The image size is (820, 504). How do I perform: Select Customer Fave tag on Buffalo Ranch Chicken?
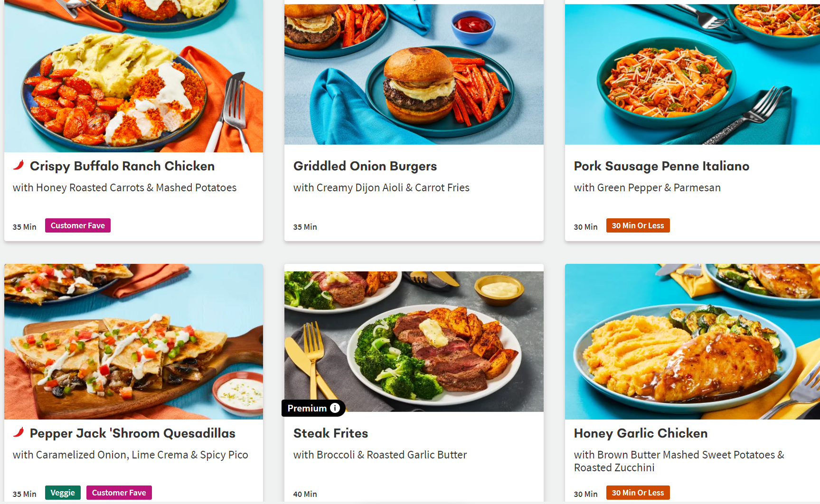78,225
